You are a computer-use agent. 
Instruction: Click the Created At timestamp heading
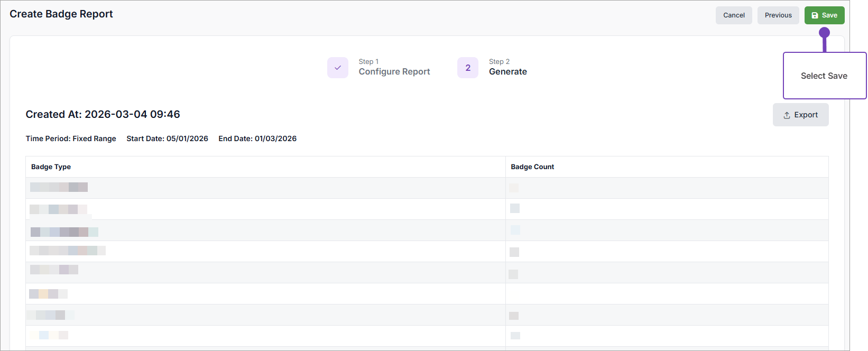(x=103, y=114)
